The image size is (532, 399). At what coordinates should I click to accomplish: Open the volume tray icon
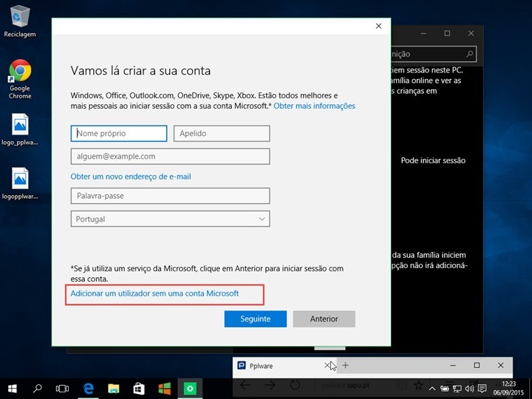470,389
